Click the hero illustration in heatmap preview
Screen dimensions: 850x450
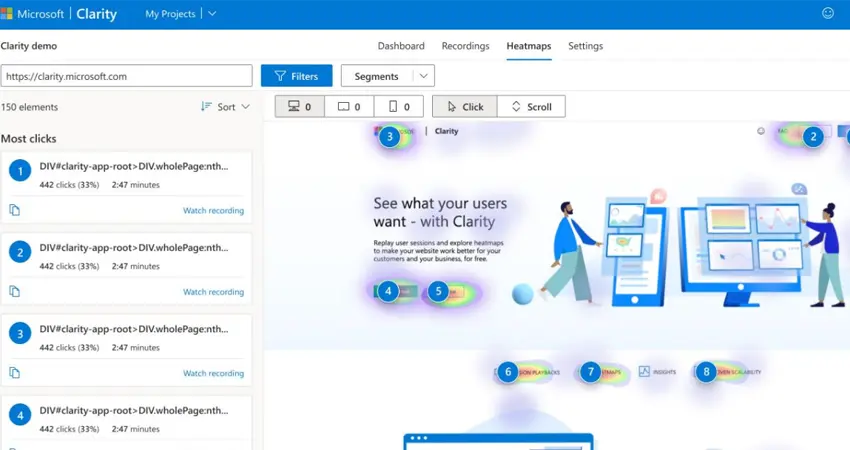tap(679, 248)
